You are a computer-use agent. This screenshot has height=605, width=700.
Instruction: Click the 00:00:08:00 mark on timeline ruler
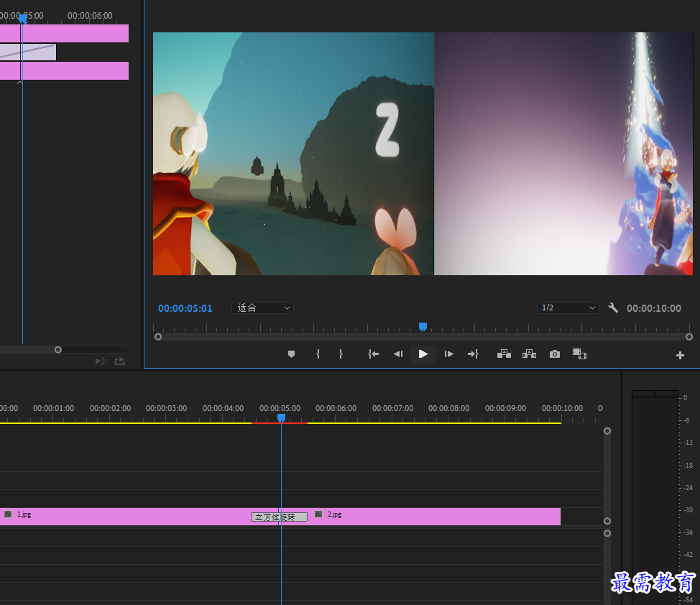click(448, 408)
